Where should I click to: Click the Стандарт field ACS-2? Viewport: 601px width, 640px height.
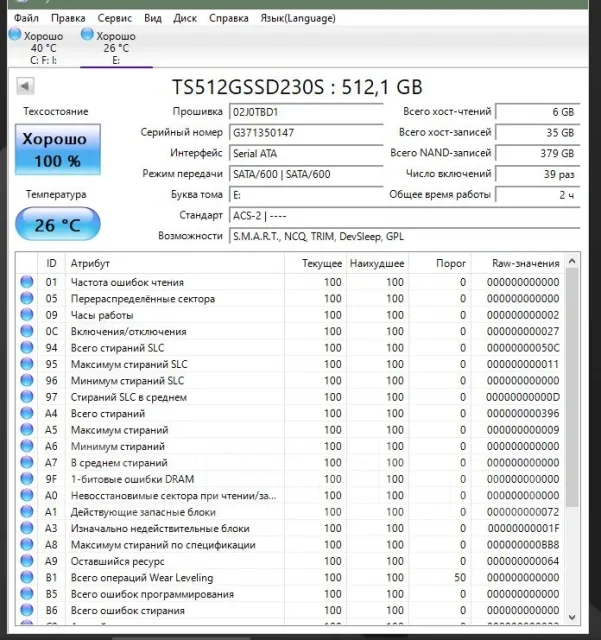[x=404, y=216]
